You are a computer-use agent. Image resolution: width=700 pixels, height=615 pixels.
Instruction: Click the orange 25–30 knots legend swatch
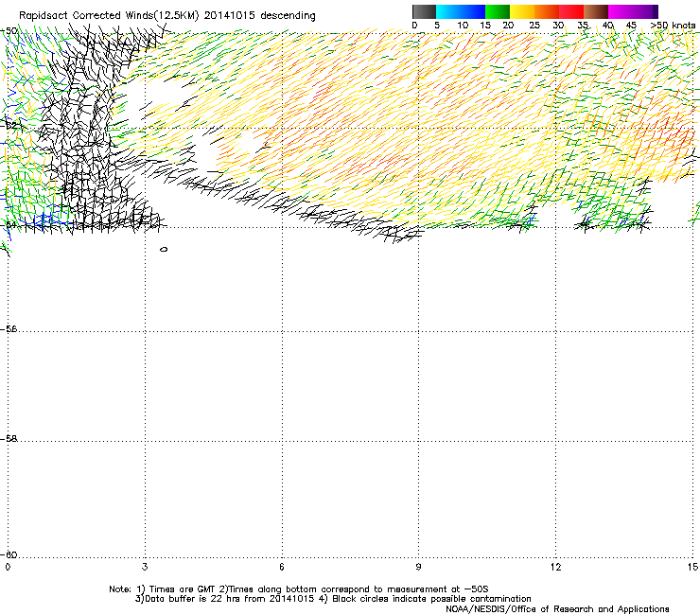(x=547, y=11)
